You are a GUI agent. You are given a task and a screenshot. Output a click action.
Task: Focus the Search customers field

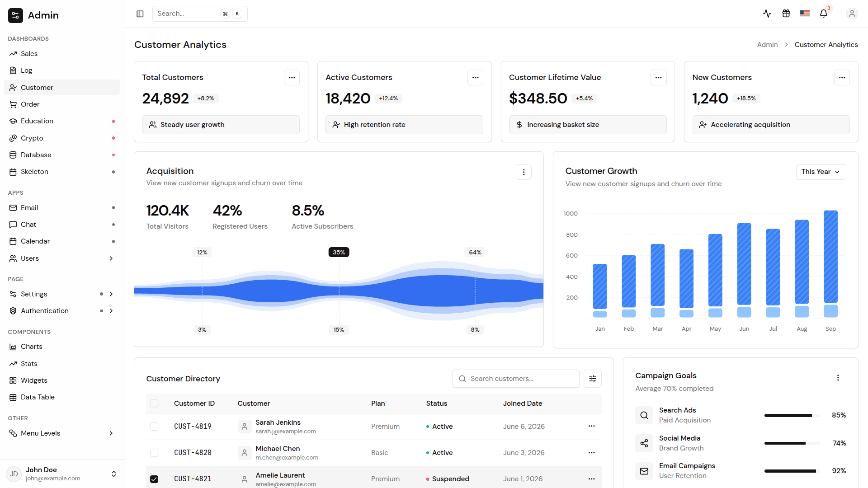click(516, 379)
